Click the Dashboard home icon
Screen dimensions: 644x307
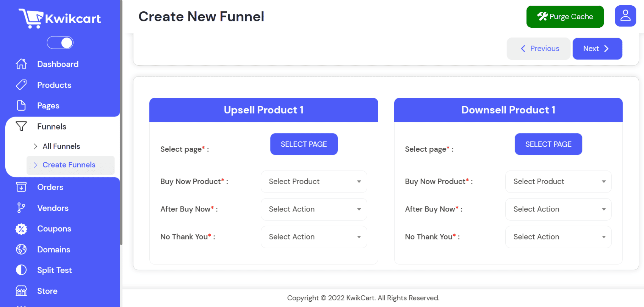point(21,64)
